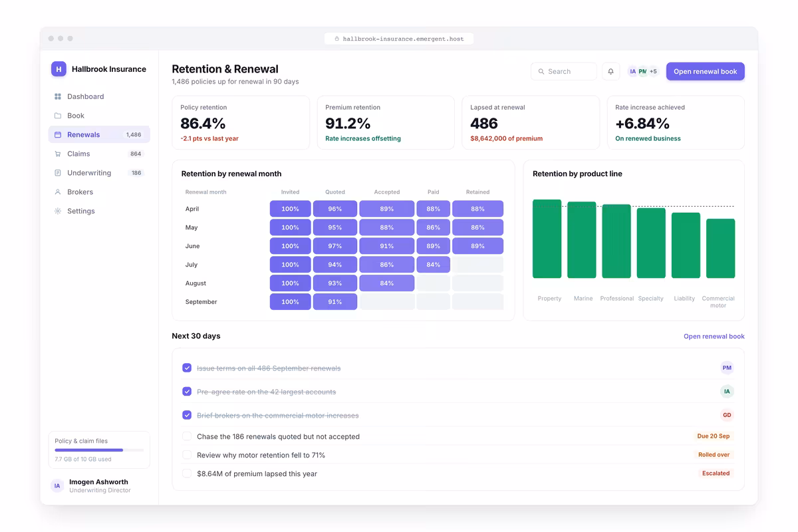Select Renewals in sidebar
798x532 pixels.
pos(99,134)
